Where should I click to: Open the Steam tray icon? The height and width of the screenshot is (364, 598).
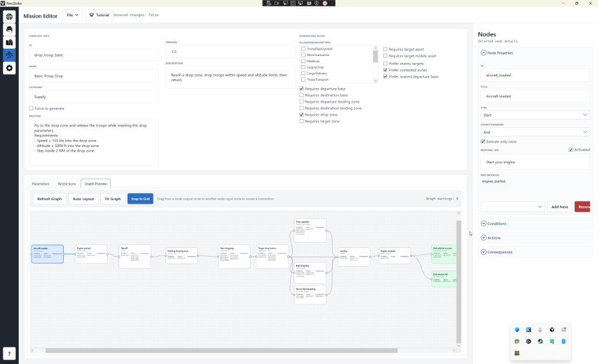pos(540,341)
